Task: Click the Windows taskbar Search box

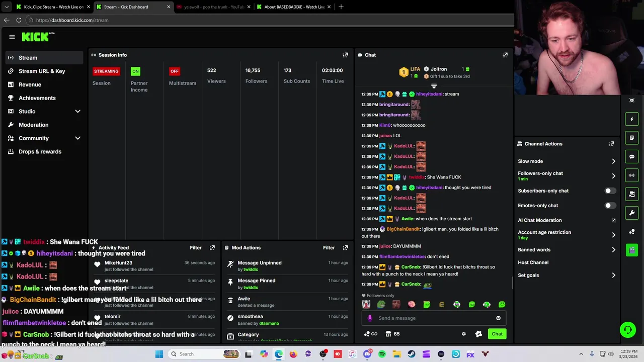Action: pyautogui.click(x=204, y=354)
